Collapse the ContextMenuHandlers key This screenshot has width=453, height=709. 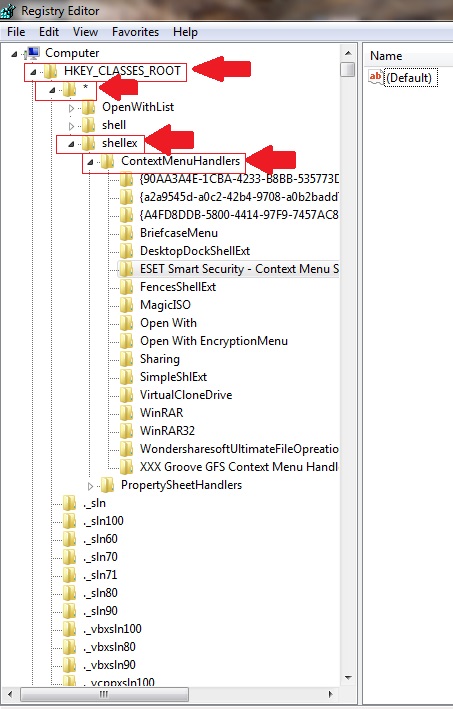click(90, 161)
